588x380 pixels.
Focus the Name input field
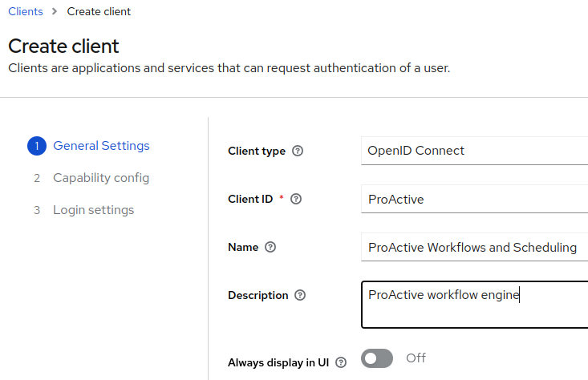pos(474,247)
